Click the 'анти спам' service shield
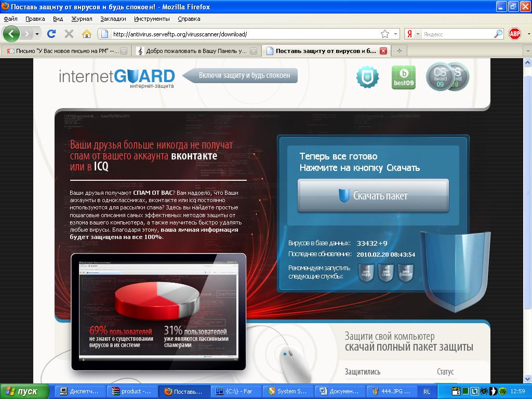Viewport: 532px width, 399px height. click(x=386, y=273)
